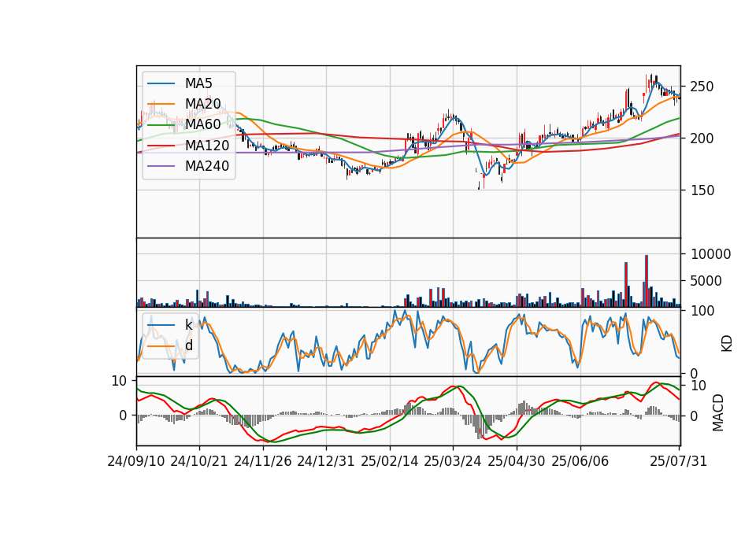The width and height of the screenshot is (756, 543).
Task: Click the 24/09/10 date label
Action: 136,461
